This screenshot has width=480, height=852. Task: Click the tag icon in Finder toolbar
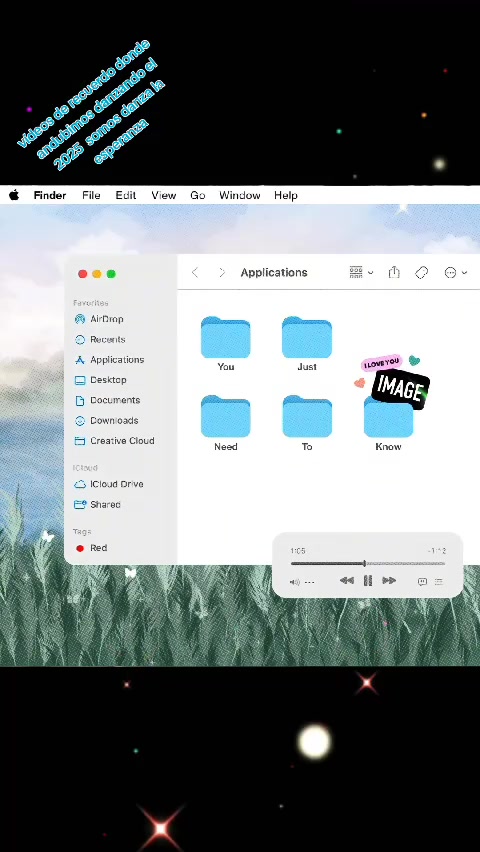tap(422, 272)
